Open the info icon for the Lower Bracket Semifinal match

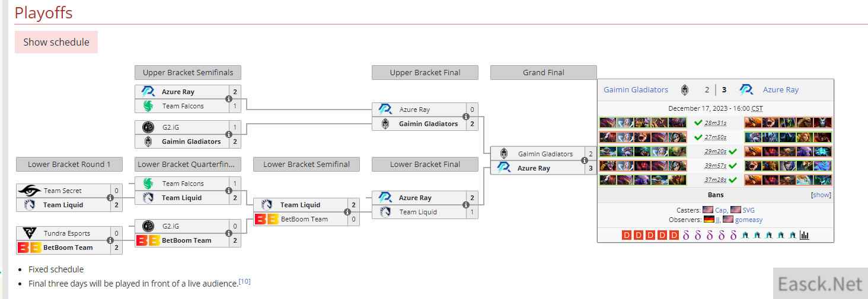coord(347,212)
